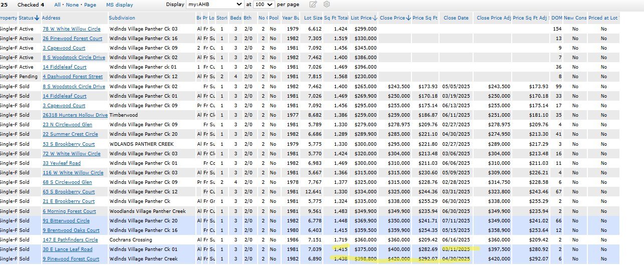
Task: Click the Page selection link
Action: tap(90, 5)
